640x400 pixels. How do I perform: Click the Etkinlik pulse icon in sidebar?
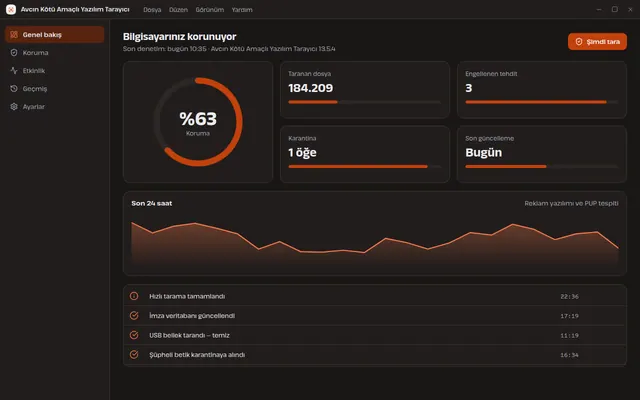tap(14, 71)
